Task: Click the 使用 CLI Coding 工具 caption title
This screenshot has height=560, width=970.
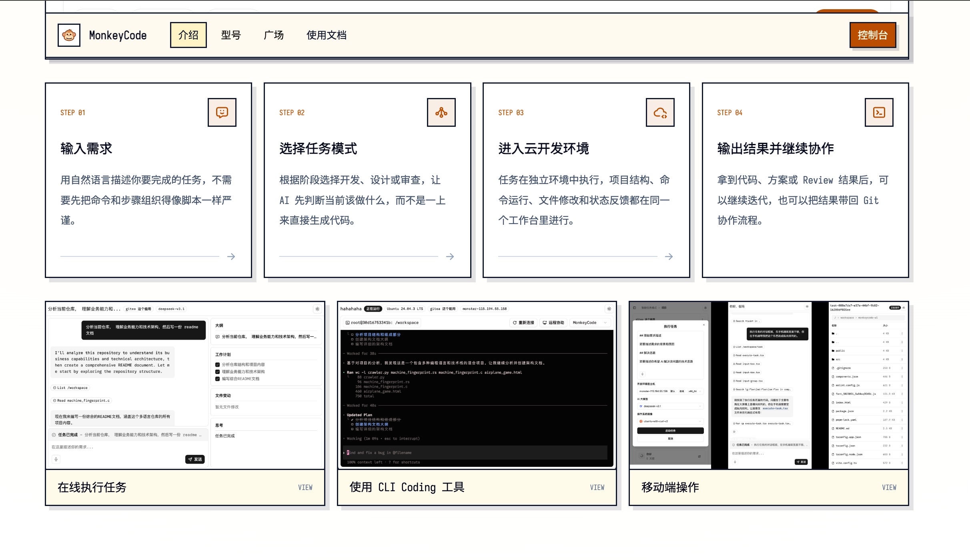Action: coord(407,487)
